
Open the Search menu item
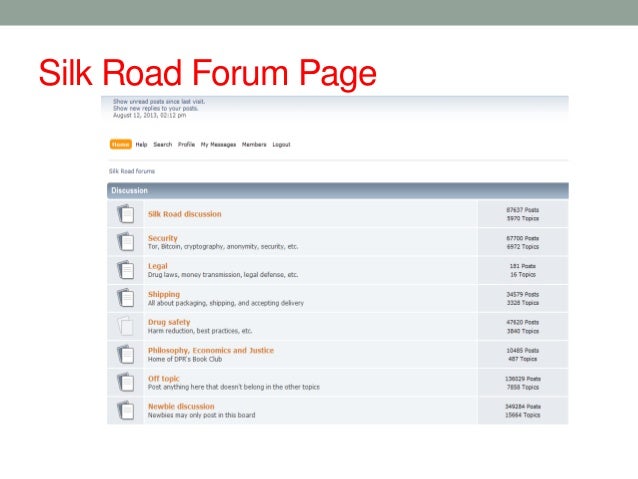163,144
